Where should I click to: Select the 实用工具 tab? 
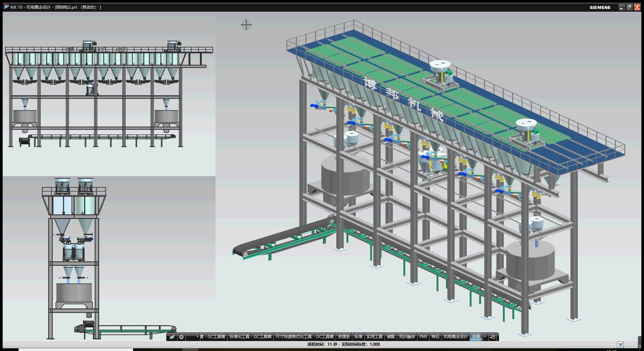[374, 337]
